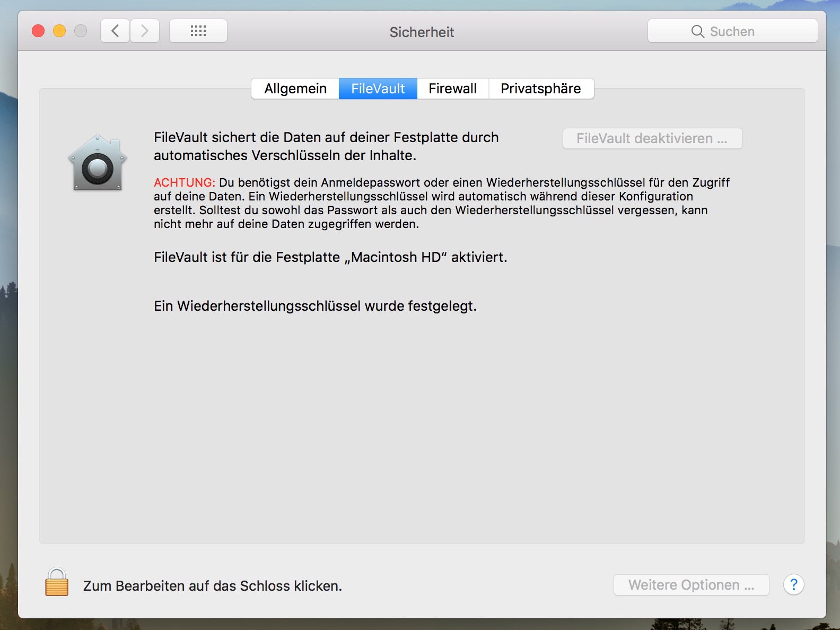The image size is (840, 630).
Task: Click the red ACHTUNG warning label
Action: click(x=185, y=182)
